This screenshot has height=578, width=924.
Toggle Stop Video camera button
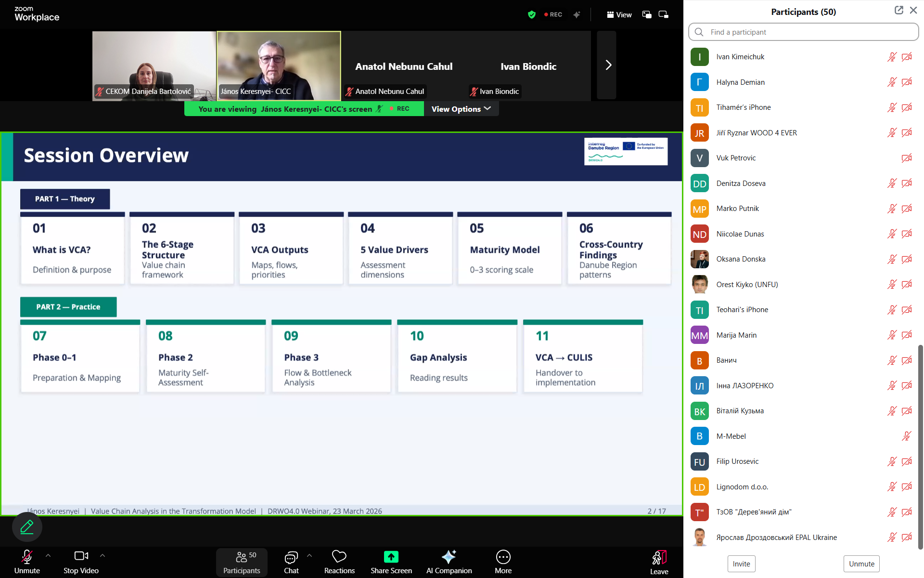[x=81, y=556]
